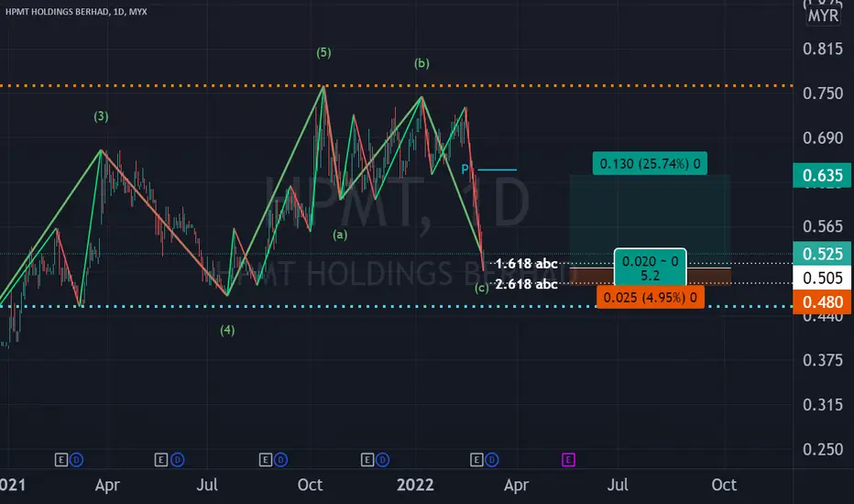The height and width of the screenshot is (504, 854).
Task: Click the green 0.635 price axis tag
Action: click(x=823, y=175)
